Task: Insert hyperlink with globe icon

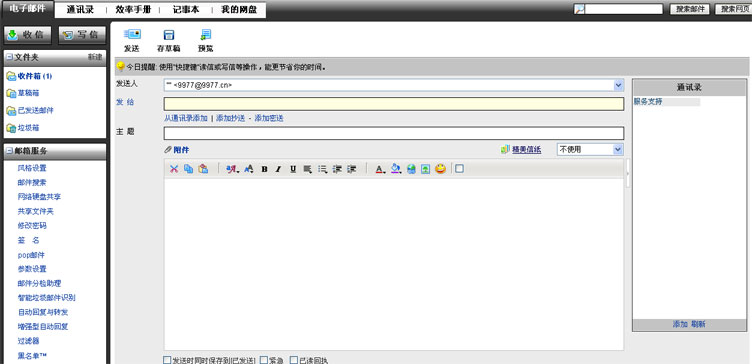Action: (411, 169)
